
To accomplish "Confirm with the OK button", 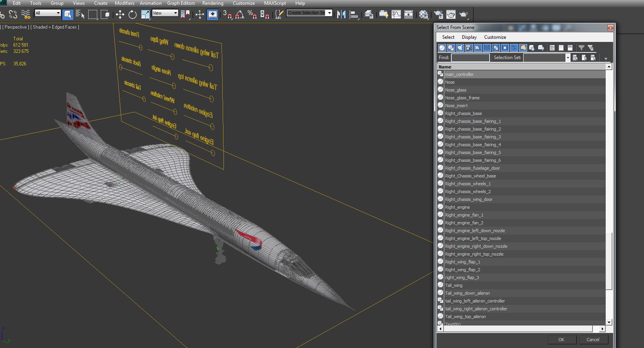I will (x=561, y=340).
